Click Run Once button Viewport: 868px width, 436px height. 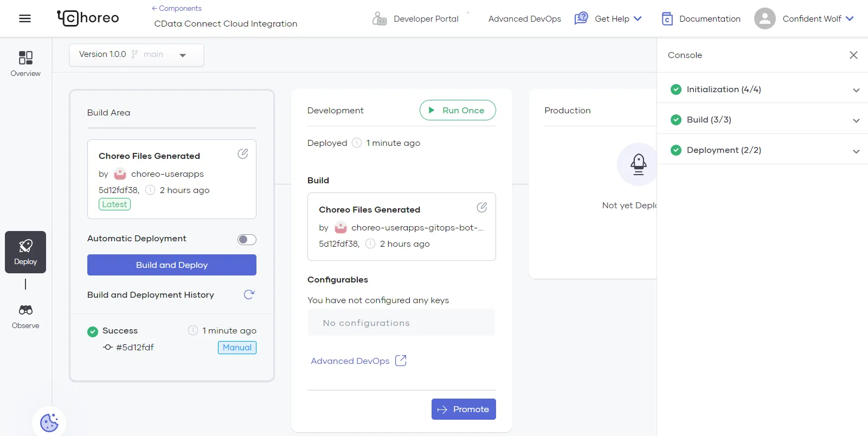457,110
